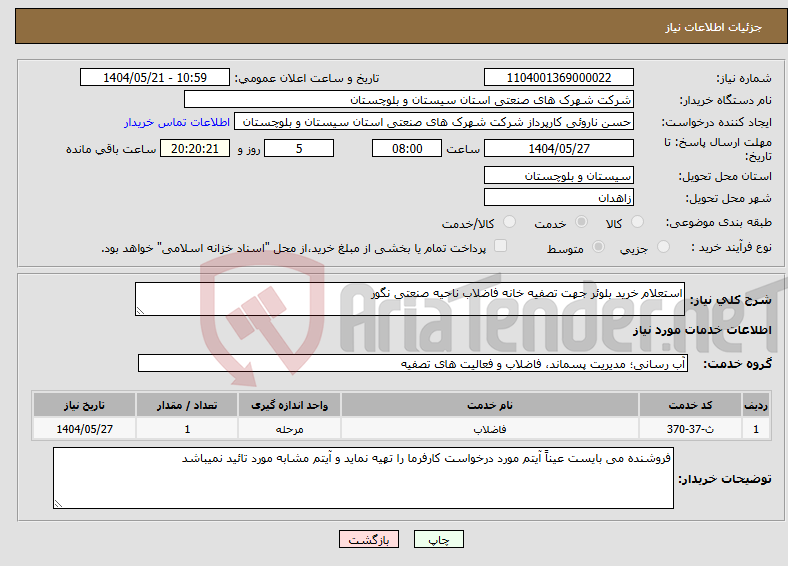Click the تعداد / مقدار column header
Image resolution: width=788 pixels, height=566 pixels.
tap(187, 405)
